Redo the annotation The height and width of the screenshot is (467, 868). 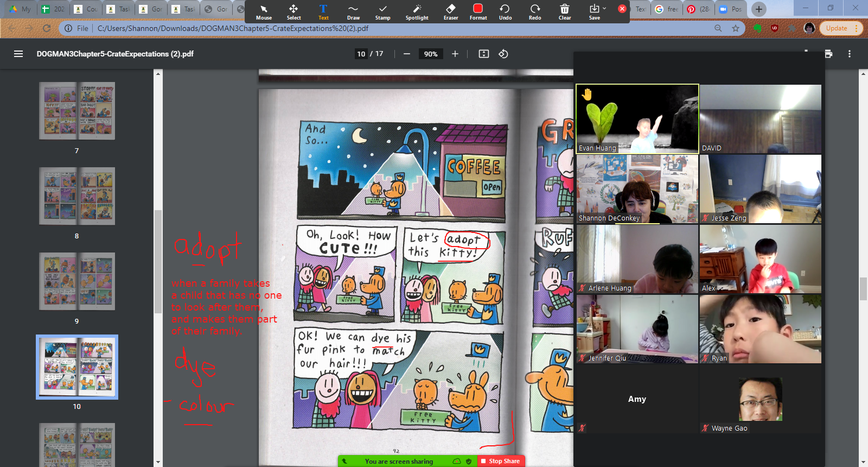(535, 12)
